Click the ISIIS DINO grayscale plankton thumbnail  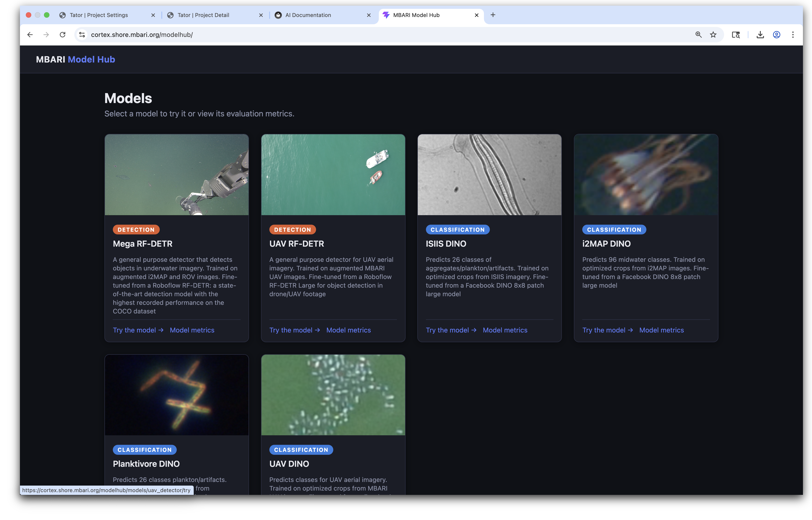pyautogui.click(x=489, y=175)
